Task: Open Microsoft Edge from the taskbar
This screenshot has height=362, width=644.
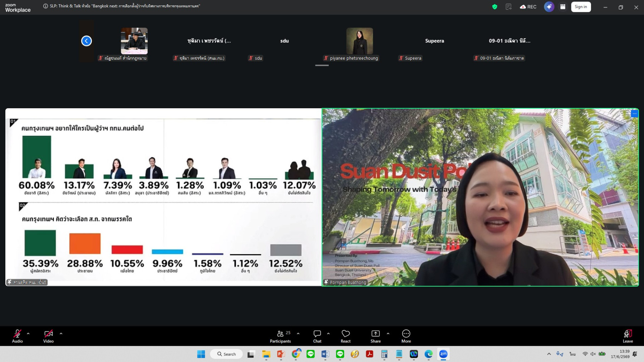Action: click(x=429, y=354)
